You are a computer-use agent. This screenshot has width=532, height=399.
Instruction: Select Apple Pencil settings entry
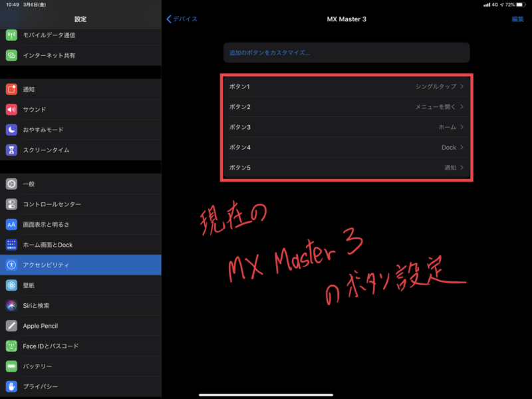click(80, 326)
